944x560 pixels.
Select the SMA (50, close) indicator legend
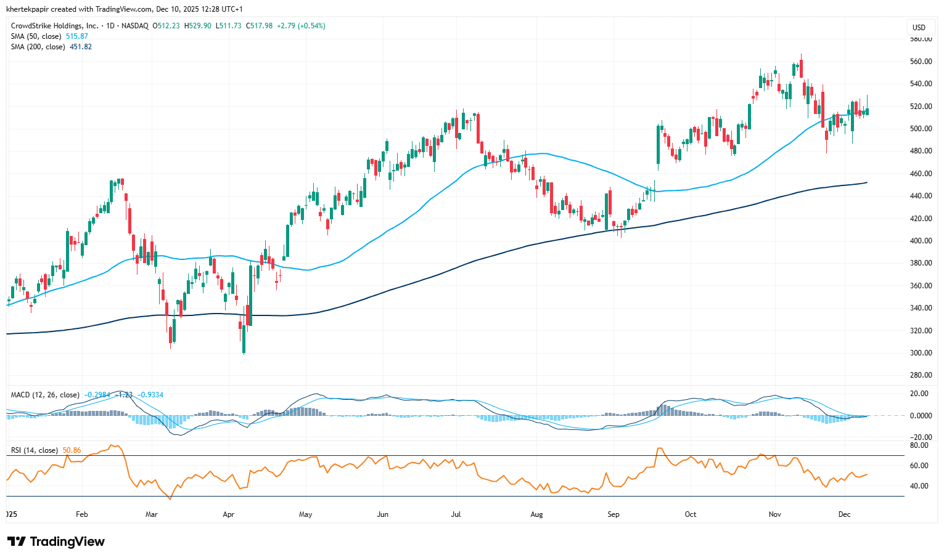pos(36,36)
